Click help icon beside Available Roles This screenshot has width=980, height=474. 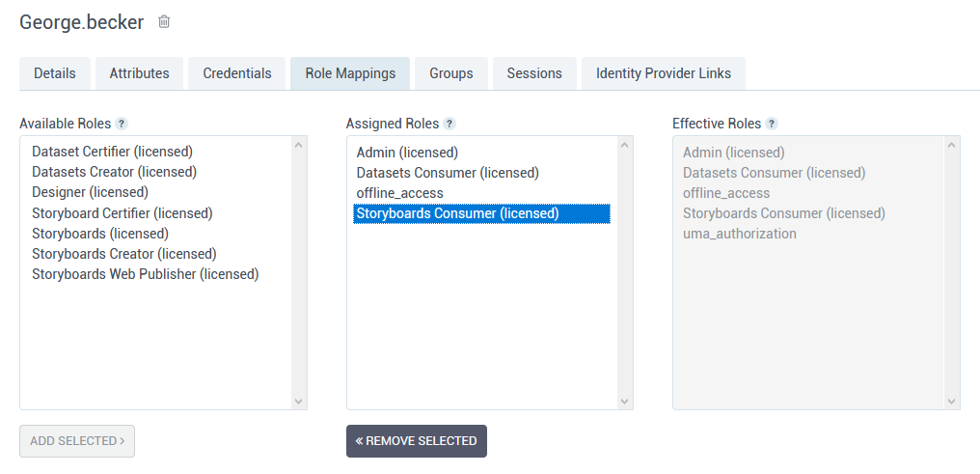click(122, 124)
